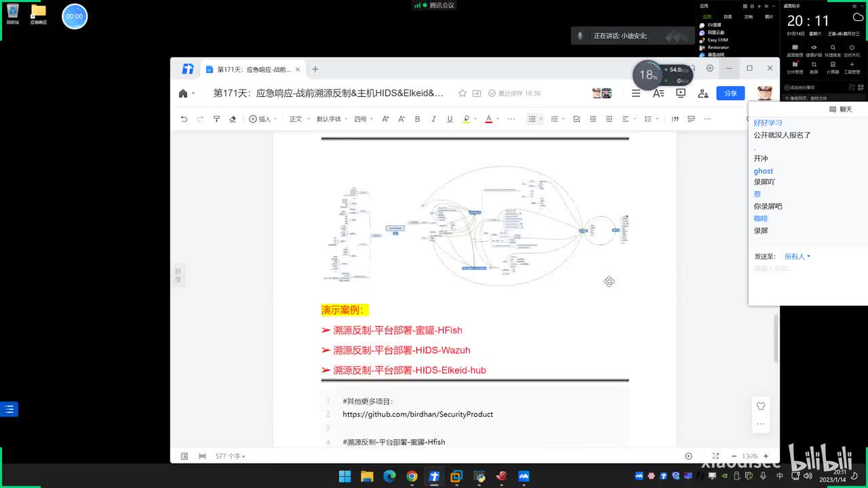Image resolution: width=868 pixels, height=488 pixels.
Task: Click the zoom in plus button
Action: tap(766, 456)
